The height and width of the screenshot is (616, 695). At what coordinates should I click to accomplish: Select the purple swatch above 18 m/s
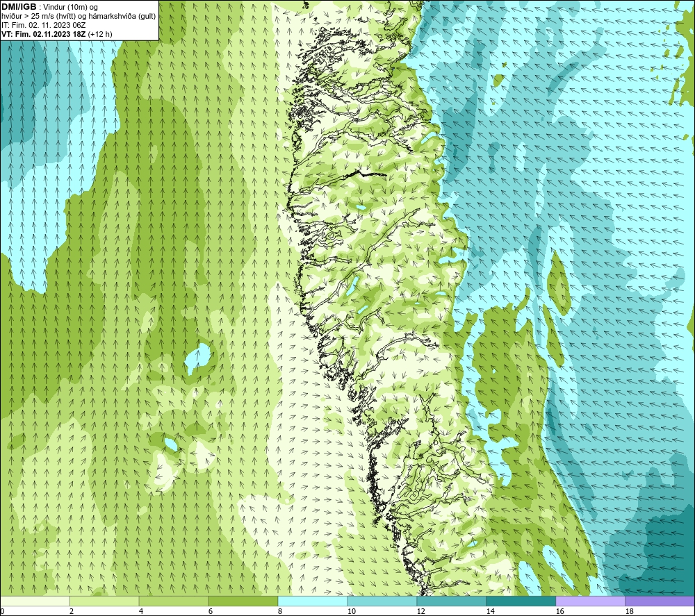[x=660, y=601]
